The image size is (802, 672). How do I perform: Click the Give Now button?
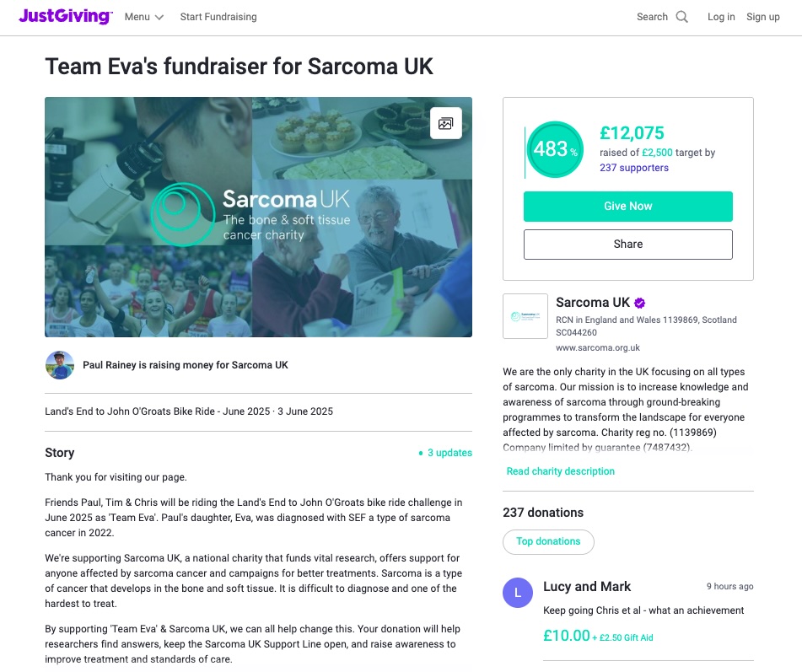tap(627, 206)
